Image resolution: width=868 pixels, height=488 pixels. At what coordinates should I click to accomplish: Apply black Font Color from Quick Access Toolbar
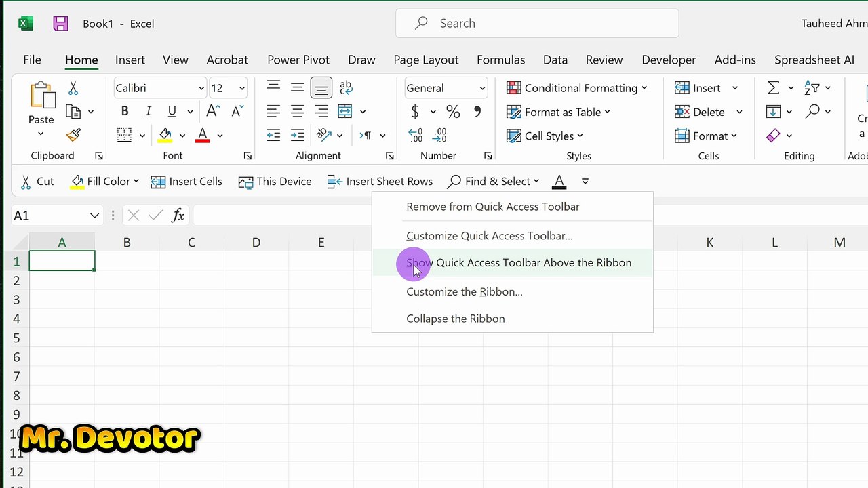point(559,181)
